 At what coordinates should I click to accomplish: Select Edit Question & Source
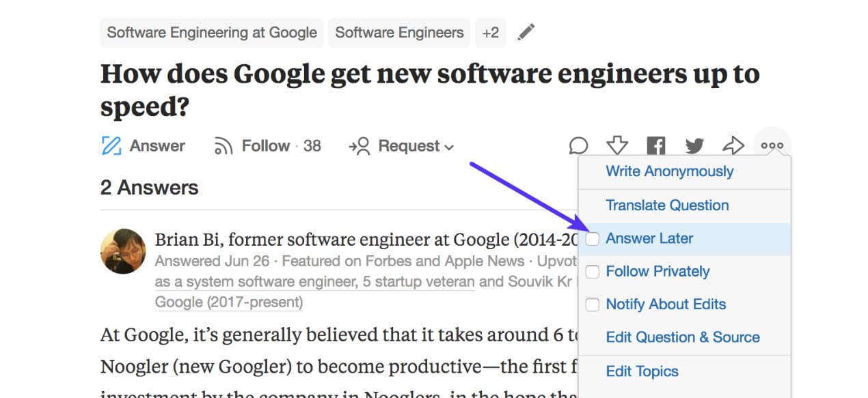(x=682, y=337)
